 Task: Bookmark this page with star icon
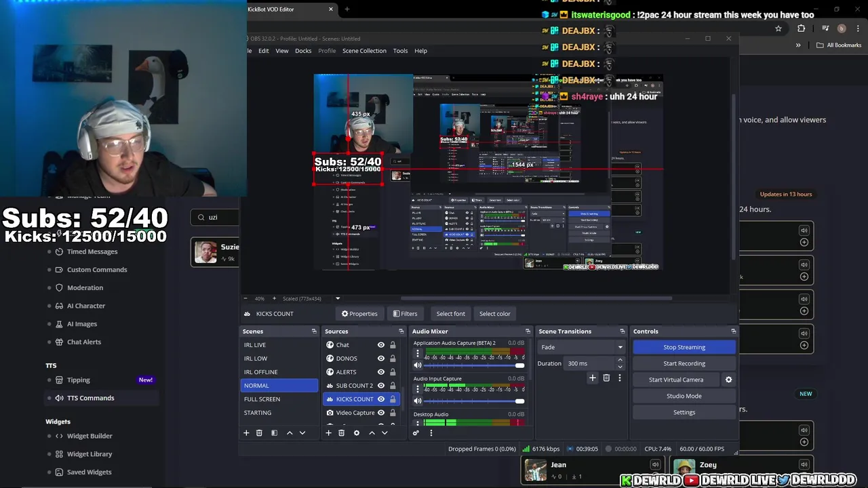778,28
